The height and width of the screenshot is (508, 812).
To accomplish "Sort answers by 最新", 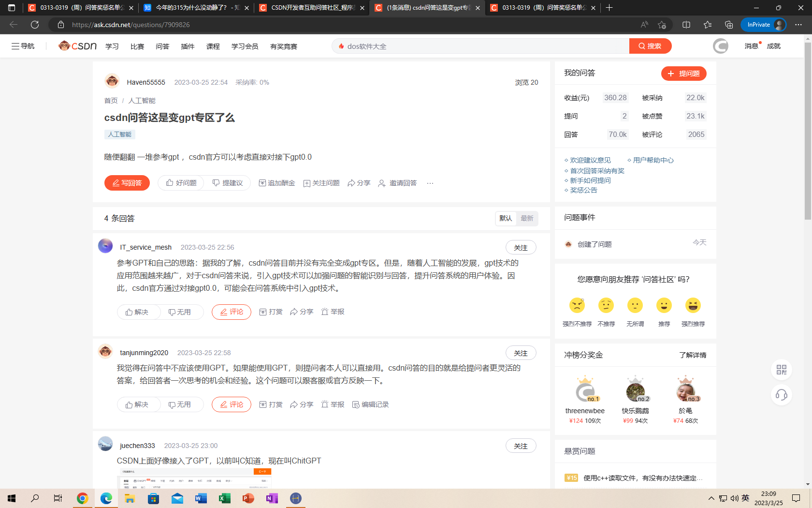I will (x=527, y=218).
